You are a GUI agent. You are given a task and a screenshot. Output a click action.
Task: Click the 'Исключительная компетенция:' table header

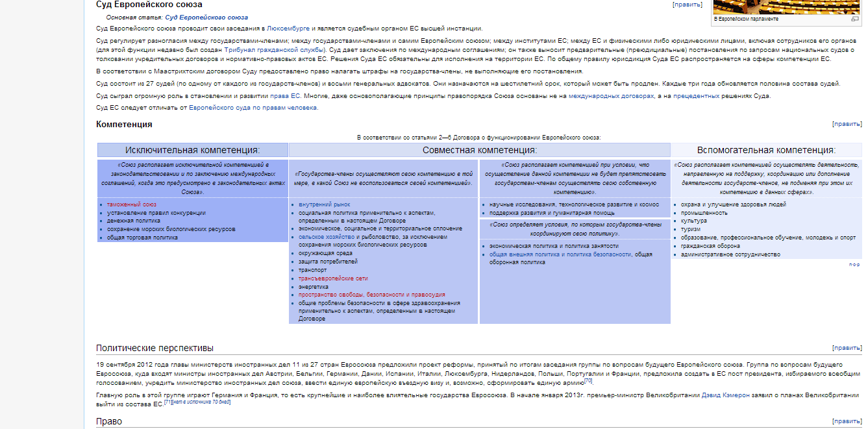[193, 150]
